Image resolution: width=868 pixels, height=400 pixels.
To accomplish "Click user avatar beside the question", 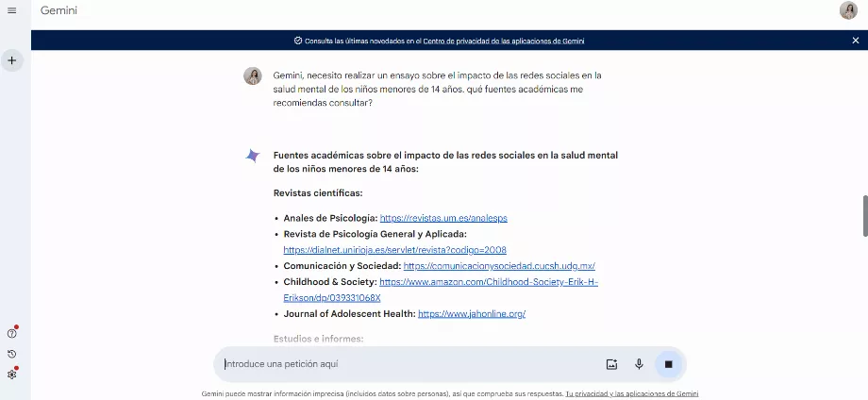I will pyautogui.click(x=253, y=75).
